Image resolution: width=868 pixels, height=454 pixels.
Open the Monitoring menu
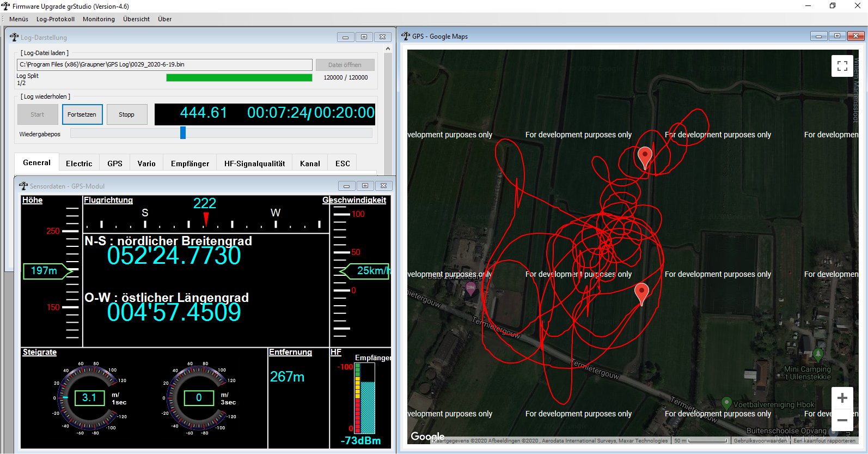[99, 19]
